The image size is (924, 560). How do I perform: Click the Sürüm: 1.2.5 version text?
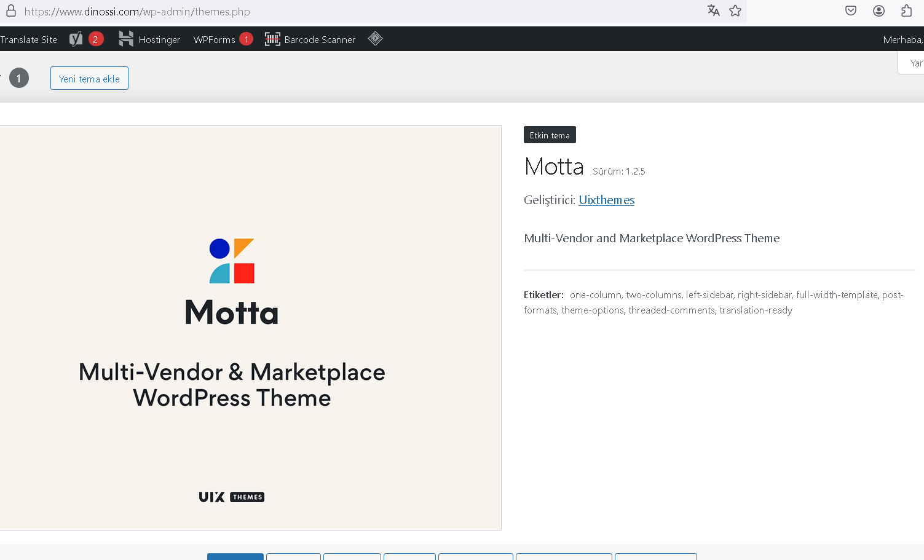click(x=618, y=171)
